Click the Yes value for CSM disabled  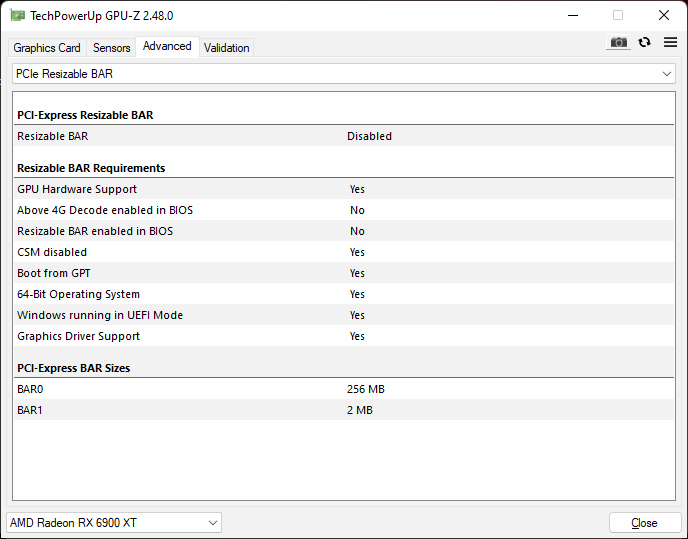coord(357,252)
